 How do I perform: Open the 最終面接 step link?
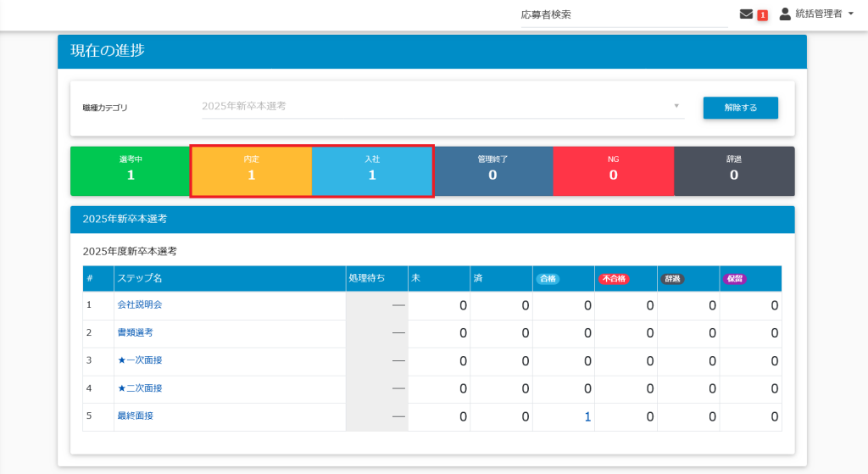click(135, 416)
